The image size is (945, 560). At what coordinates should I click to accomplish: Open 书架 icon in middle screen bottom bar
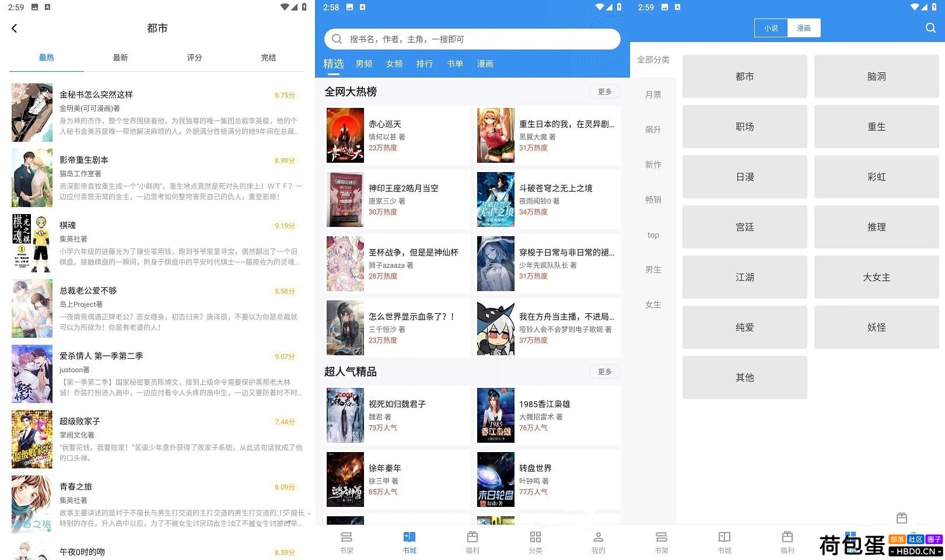pyautogui.click(x=346, y=537)
